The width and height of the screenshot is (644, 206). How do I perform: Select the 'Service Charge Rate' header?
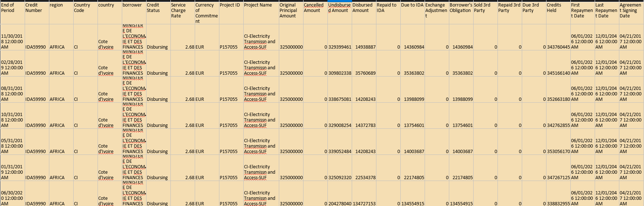pyautogui.click(x=182, y=13)
